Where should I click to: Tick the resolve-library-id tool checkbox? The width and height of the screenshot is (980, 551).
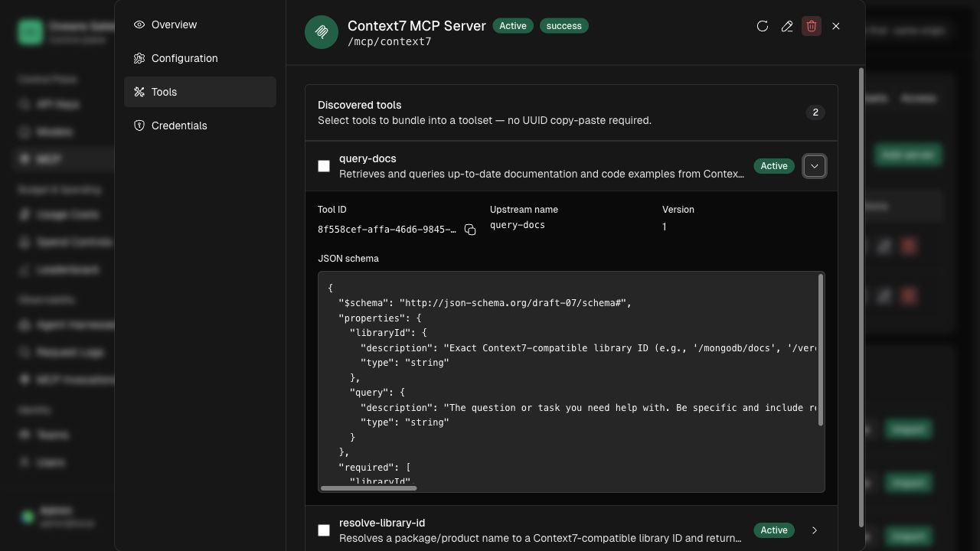coord(324,530)
